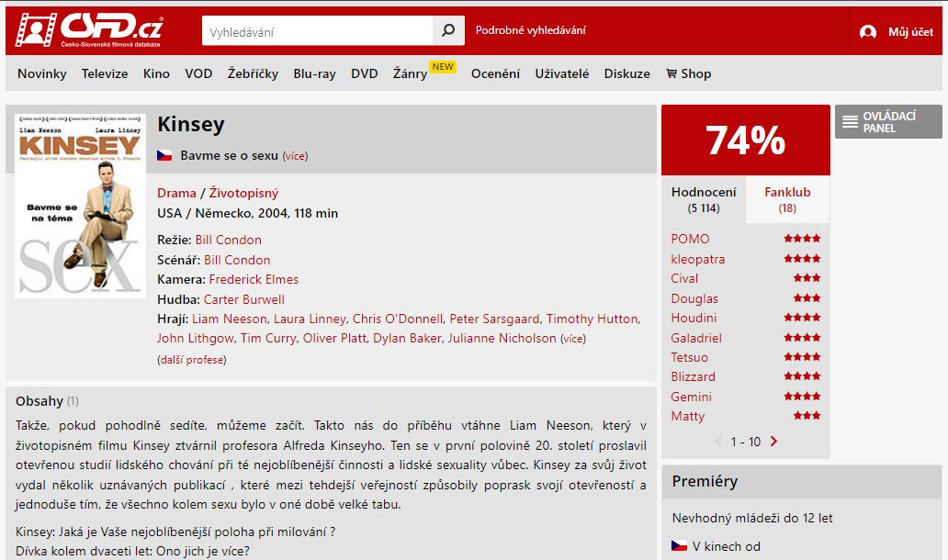Open the Novinky menu

coord(41,73)
